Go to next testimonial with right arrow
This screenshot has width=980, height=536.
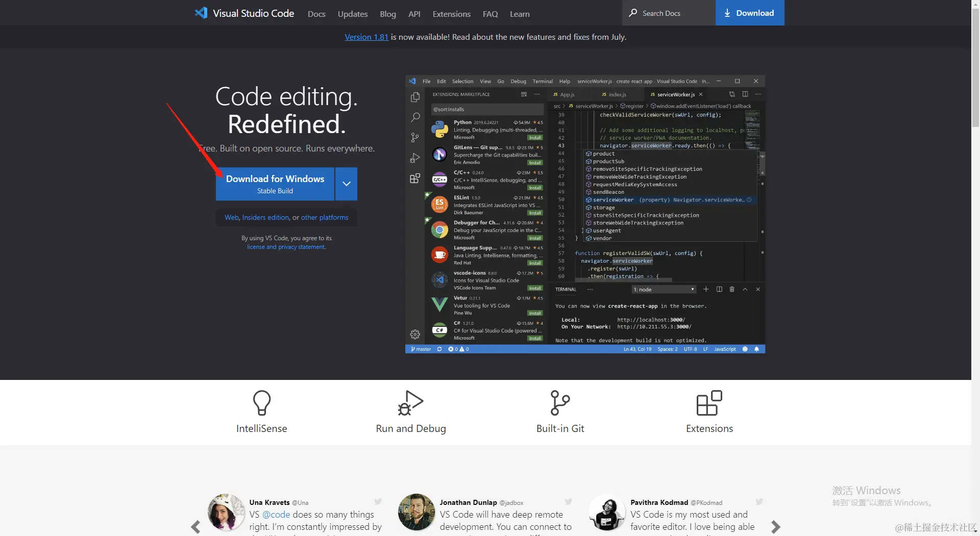pyautogui.click(x=776, y=527)
